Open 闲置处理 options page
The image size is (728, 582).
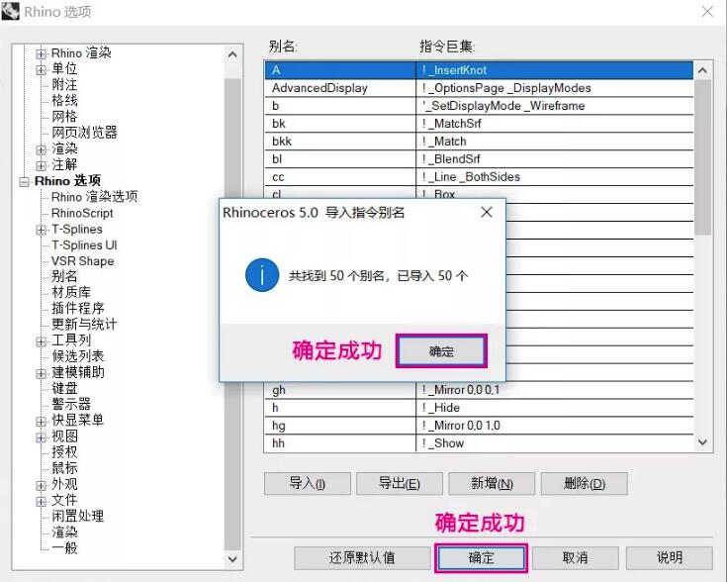click(x=77, y=516)
